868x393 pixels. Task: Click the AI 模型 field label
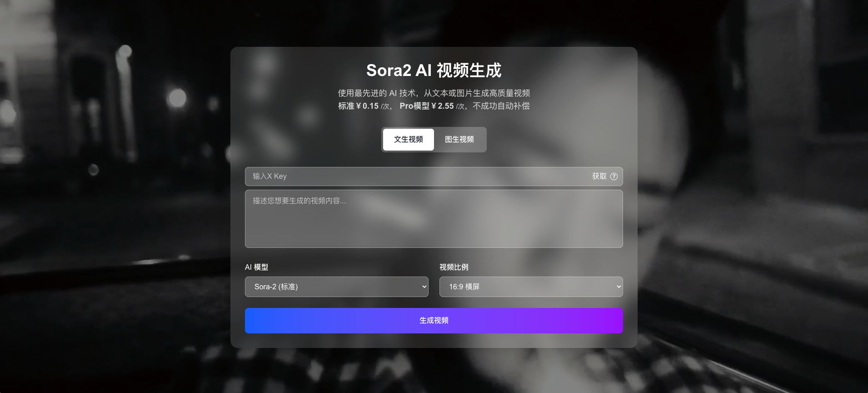[x=256, y=267]
